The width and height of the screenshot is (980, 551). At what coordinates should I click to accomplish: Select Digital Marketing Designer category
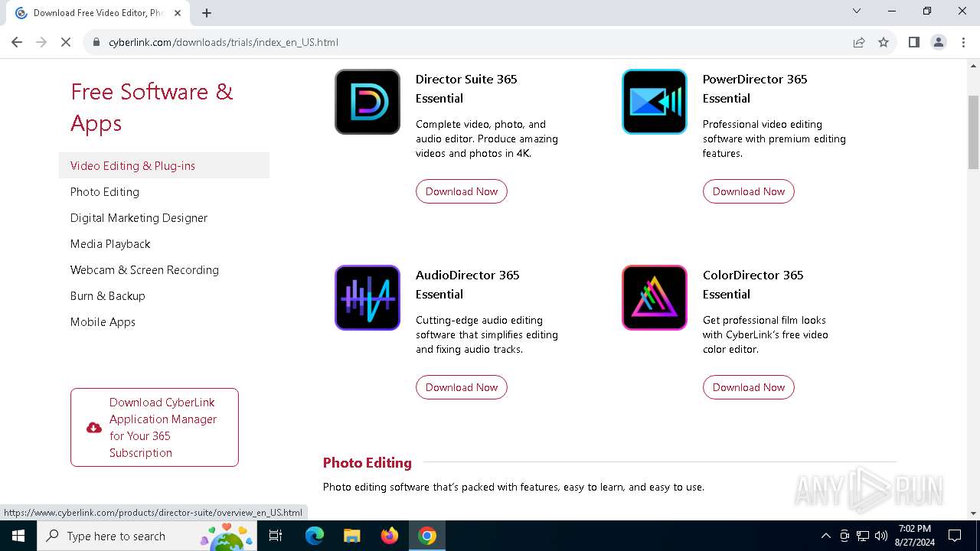coord(139,217)
